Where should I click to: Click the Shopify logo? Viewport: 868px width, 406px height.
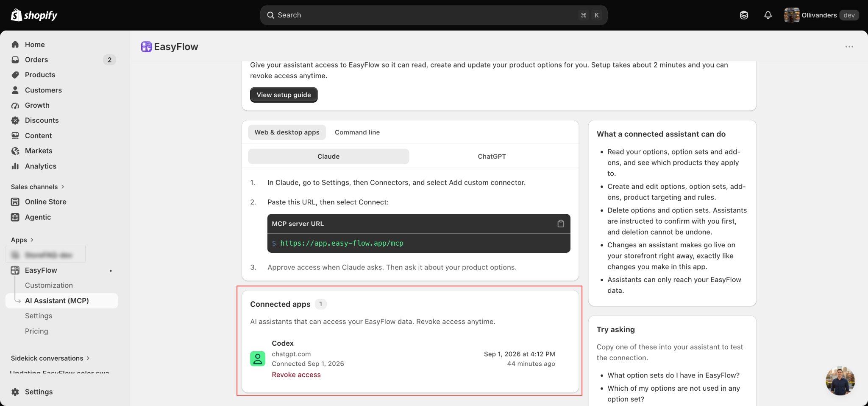(x=34, y=15)
